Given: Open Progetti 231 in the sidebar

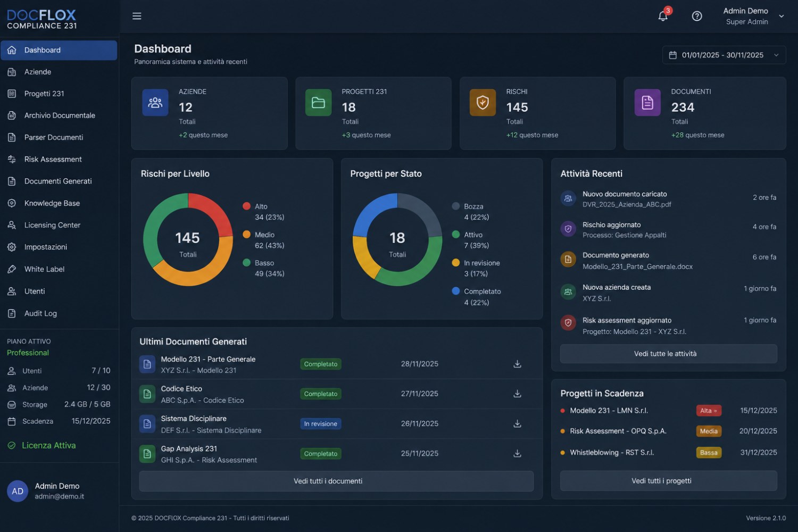Looking at the screenshot, I should tap(59, 94).
